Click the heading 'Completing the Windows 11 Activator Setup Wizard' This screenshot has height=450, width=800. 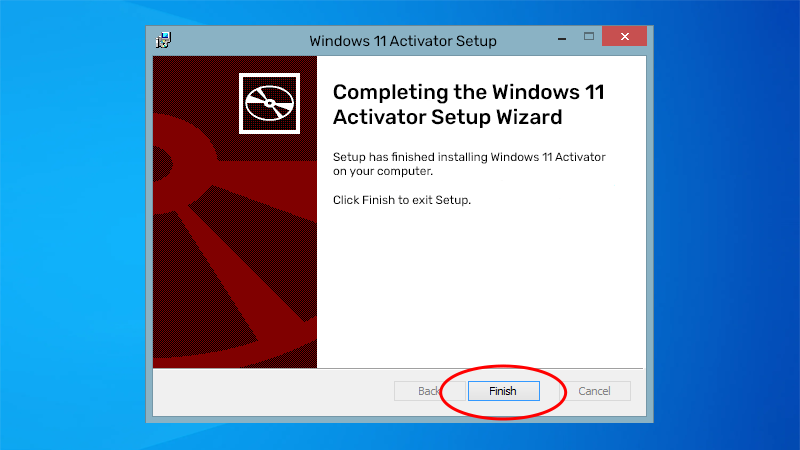(468, 104)
